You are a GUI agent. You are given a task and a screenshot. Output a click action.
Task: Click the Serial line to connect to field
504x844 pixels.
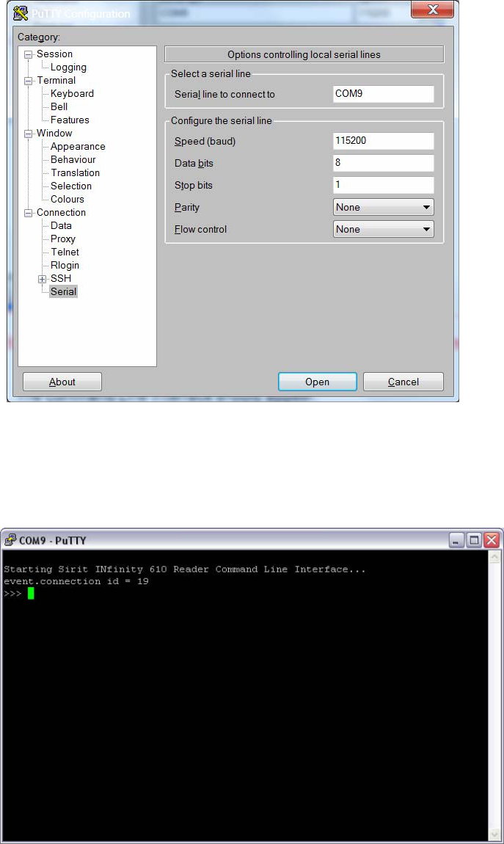384,94
